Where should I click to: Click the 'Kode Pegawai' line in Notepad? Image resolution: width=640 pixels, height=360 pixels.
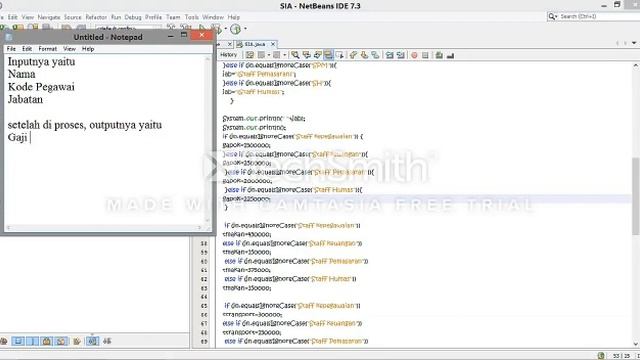tap(41, 87)
